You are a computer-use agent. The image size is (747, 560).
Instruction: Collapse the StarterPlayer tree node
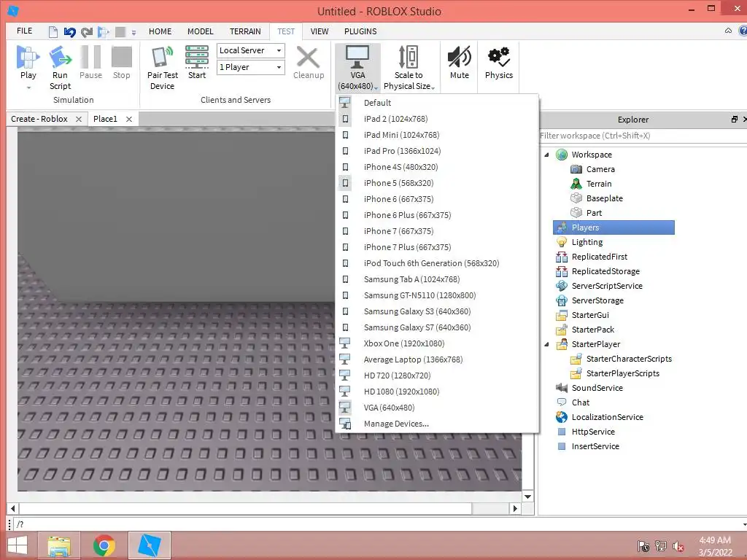tap(546, 344)
